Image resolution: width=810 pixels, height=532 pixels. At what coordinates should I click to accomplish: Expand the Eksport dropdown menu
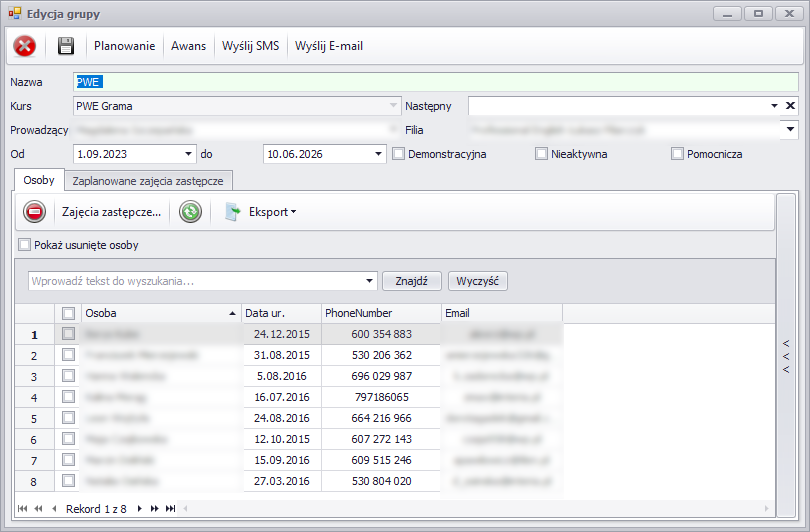point(293,212)
